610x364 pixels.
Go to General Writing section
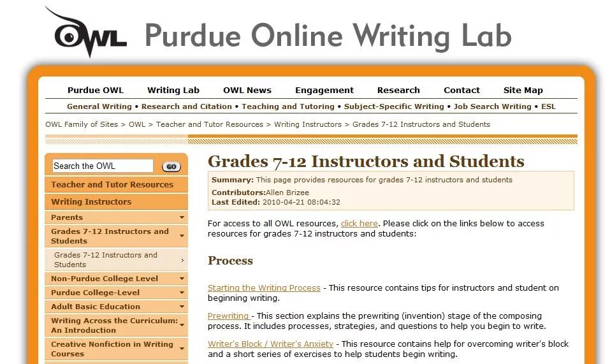[99, 106]
